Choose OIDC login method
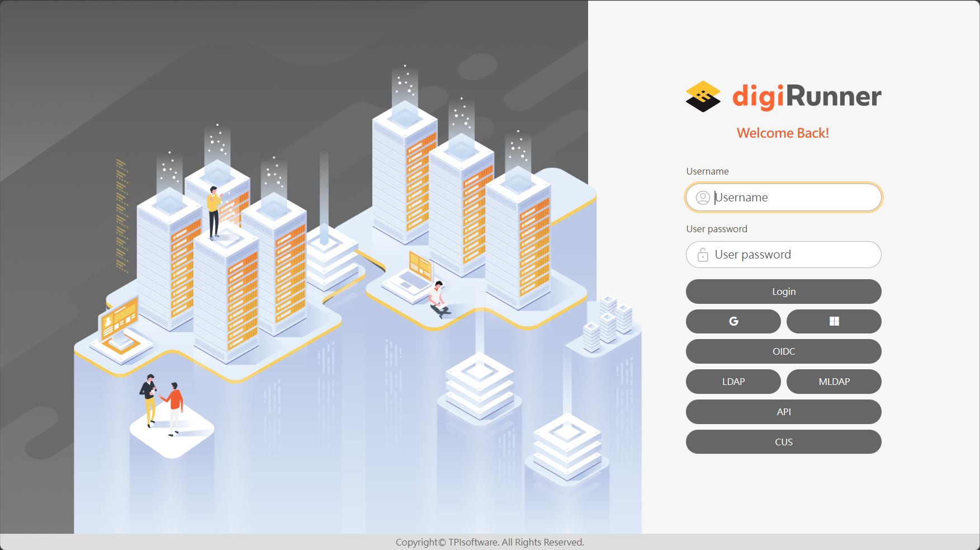 [x=783, y=351]
